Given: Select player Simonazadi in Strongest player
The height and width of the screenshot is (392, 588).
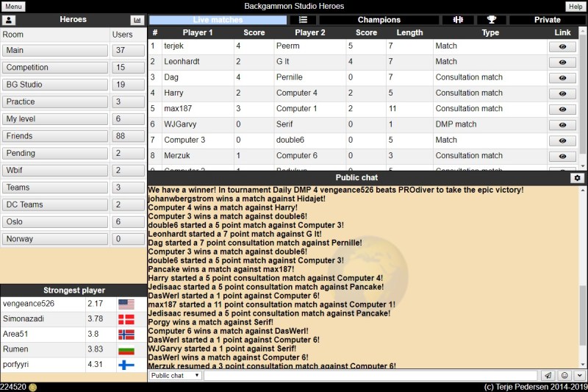Looking at the screenshot, I should 24,319.
